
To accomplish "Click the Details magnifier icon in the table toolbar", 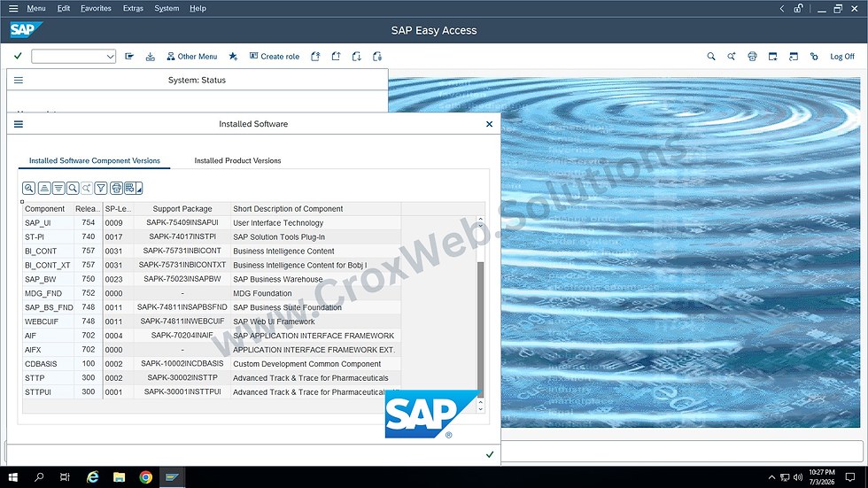I will (28, 188).
